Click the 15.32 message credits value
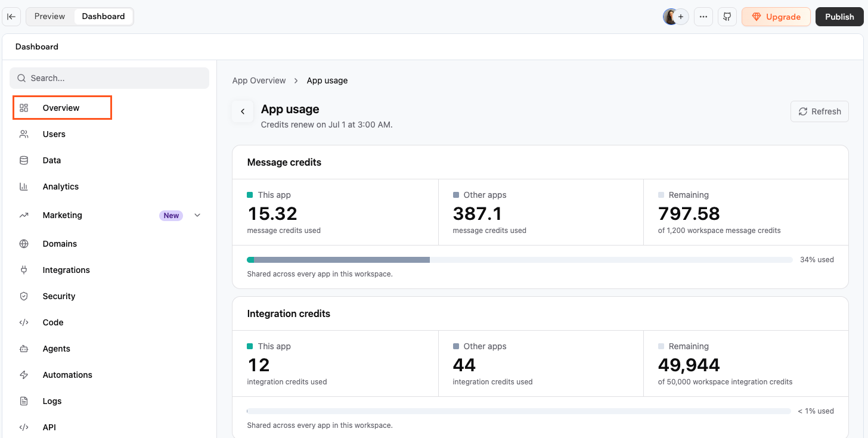Image resolution: width=868 pixels, height=438 pixels. click(272, 213)
